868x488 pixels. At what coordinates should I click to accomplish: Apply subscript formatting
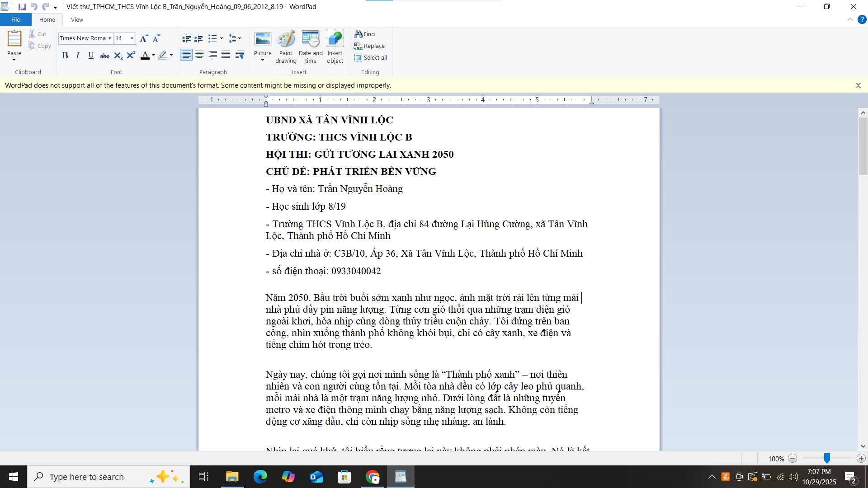(x=118, y=56)
